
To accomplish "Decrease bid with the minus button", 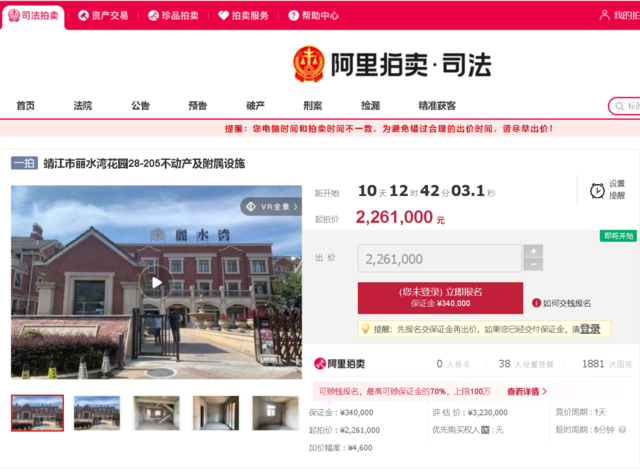I will [x=533, y=264].
